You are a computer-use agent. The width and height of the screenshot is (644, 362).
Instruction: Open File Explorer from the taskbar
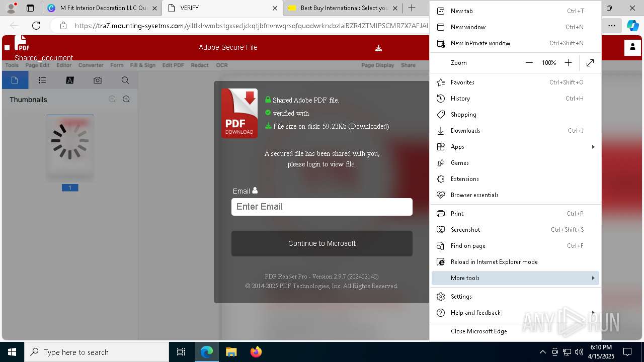(231, 352)
